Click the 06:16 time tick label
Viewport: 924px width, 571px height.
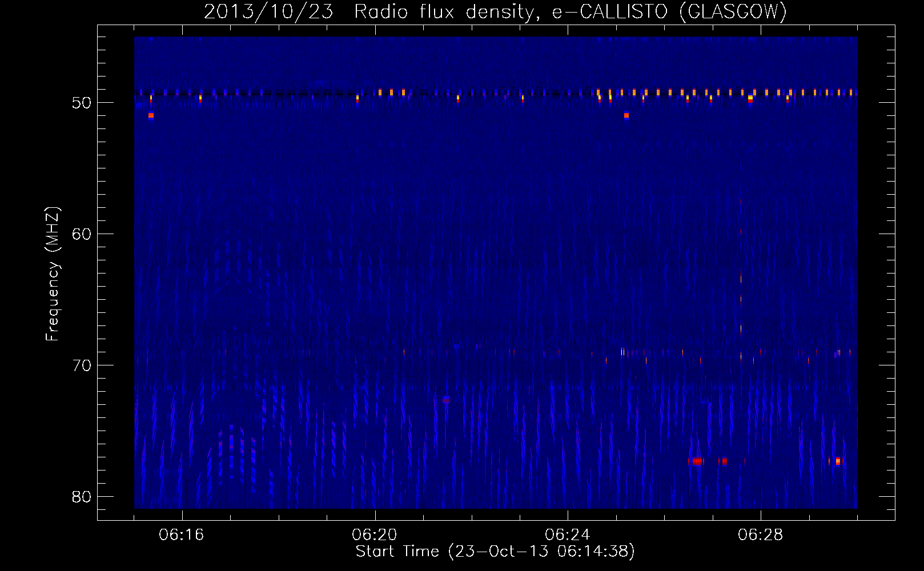[182, 535]
